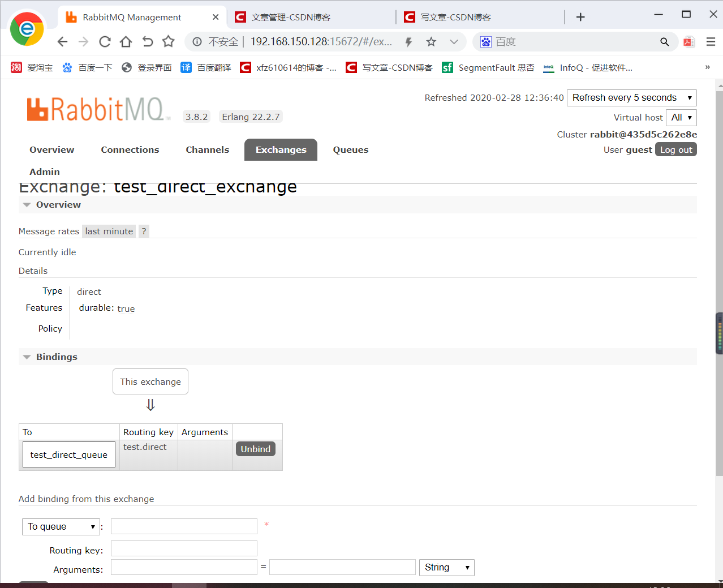The height and width of the screenshot is (588, 723).
Task: Click the address bar star icon
Action: coord(431,42)
